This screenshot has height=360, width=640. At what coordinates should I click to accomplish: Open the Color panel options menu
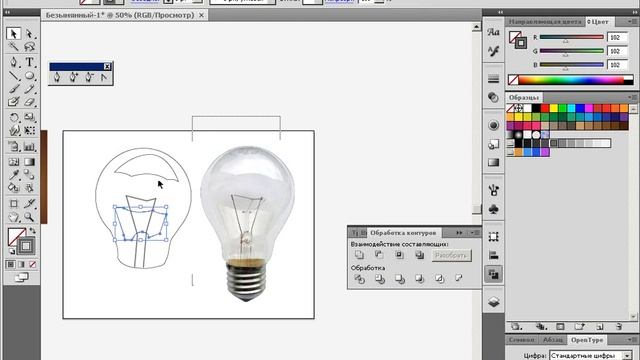tap(632, 22)
